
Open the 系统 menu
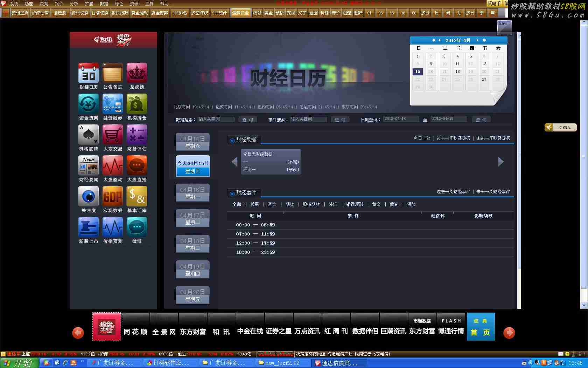pos(14,4)
